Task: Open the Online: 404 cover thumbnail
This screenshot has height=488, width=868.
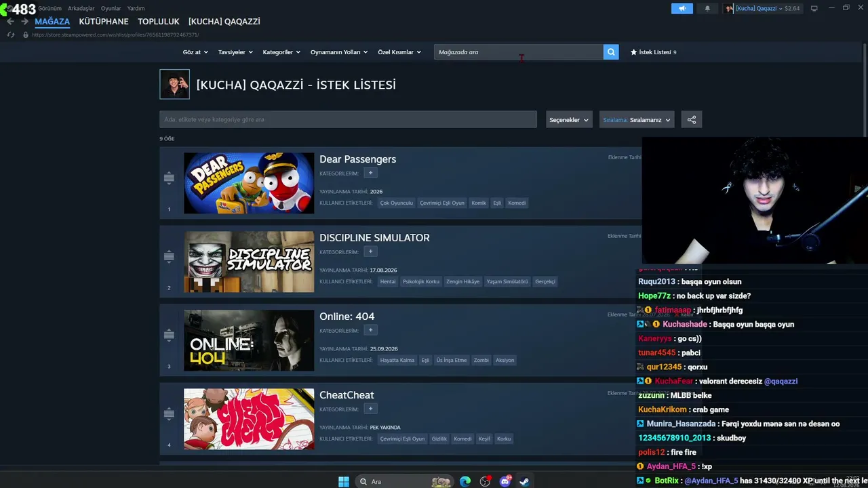Action: [x=249, y=340]
